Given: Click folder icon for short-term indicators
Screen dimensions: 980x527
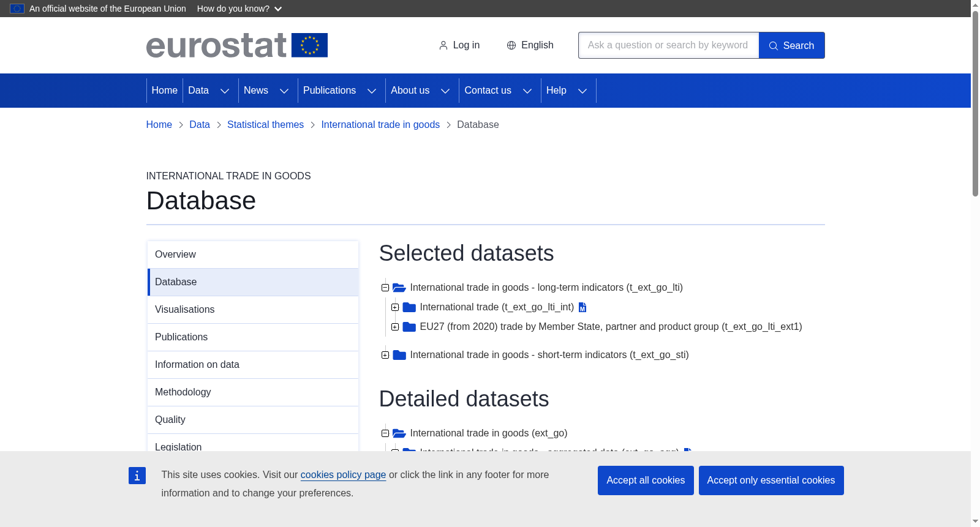Looking at the screenshot, I should click(x=399, y=355).
